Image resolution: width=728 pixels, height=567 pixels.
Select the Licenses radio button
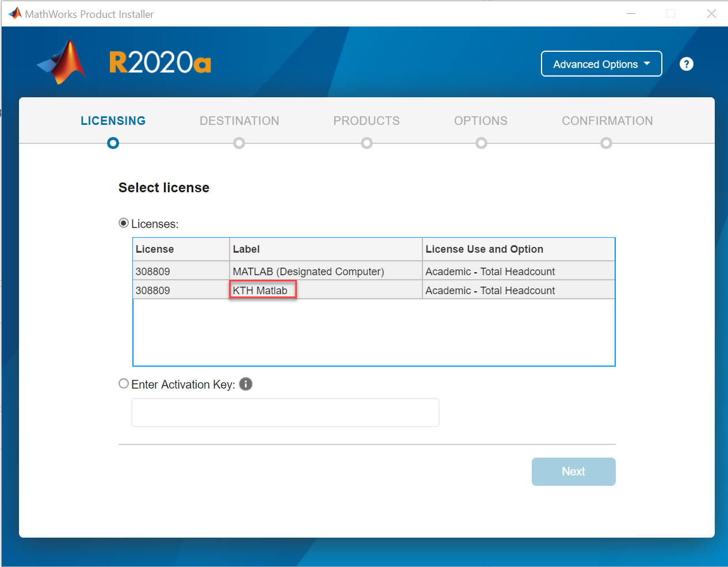point(124,223)
